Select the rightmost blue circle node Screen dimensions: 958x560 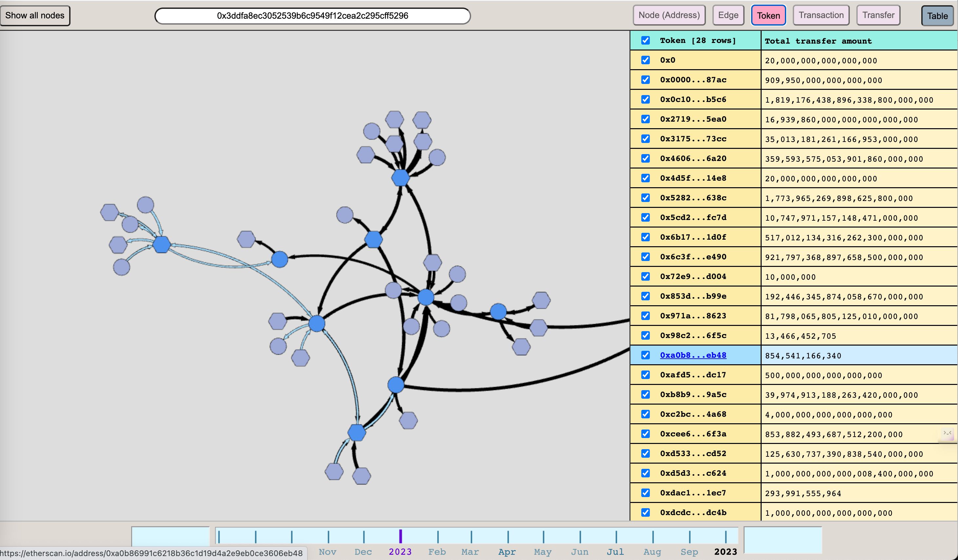498,311
